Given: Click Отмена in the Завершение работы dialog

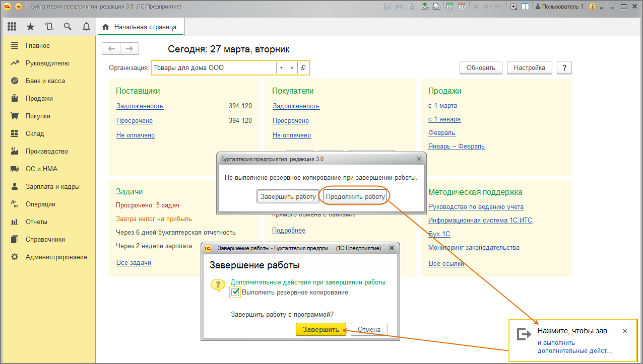Looking at the screenshot, I should click(369, 329).
